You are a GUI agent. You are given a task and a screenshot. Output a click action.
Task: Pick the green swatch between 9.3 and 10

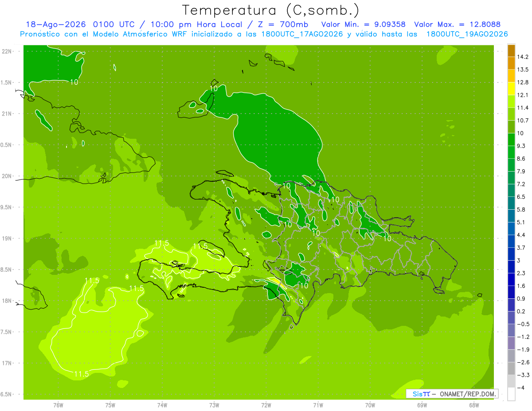511,139
